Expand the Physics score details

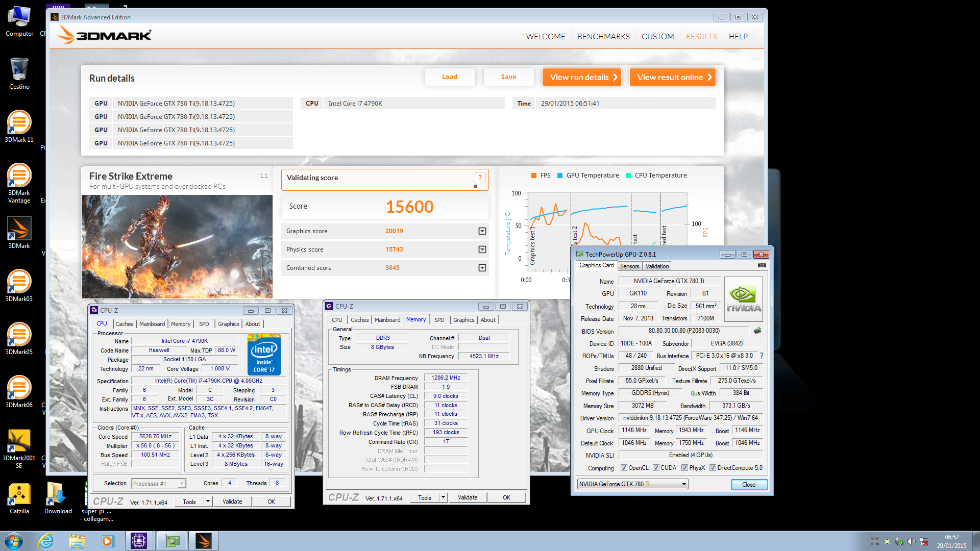pyautogui.click(x=482, y=249)
